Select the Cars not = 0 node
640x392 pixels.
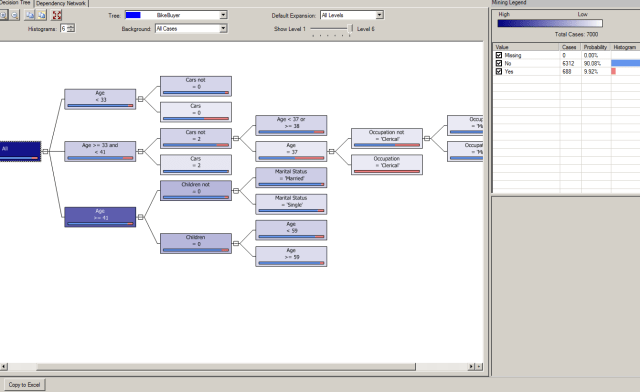point(196,86)
